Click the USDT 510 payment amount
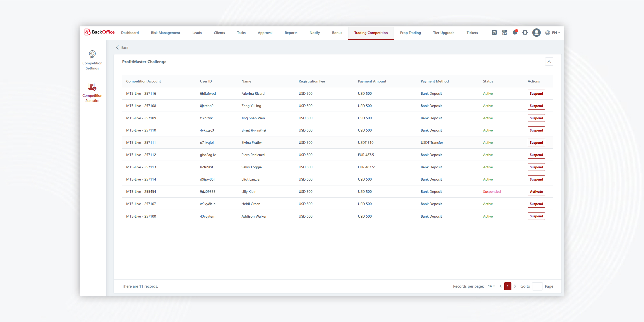Viewport: 644px width, 322px height. [366, 142]
